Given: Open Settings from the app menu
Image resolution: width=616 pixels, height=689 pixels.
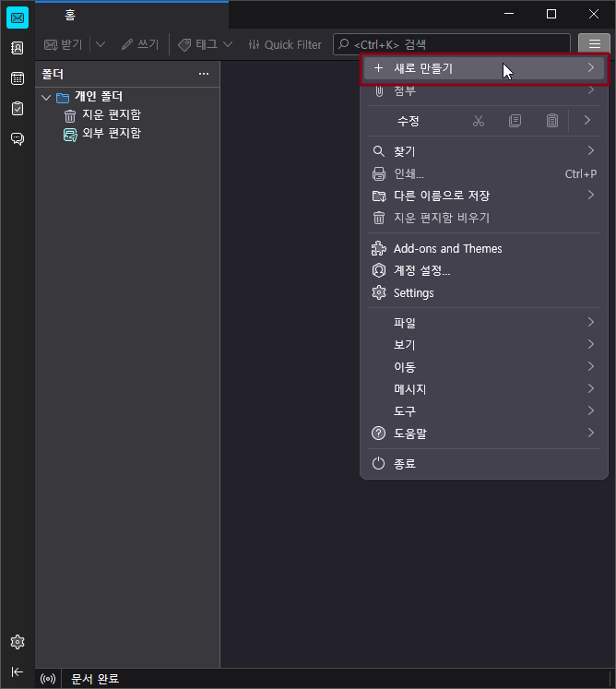Looking at the screenshot, I should 484,293.
